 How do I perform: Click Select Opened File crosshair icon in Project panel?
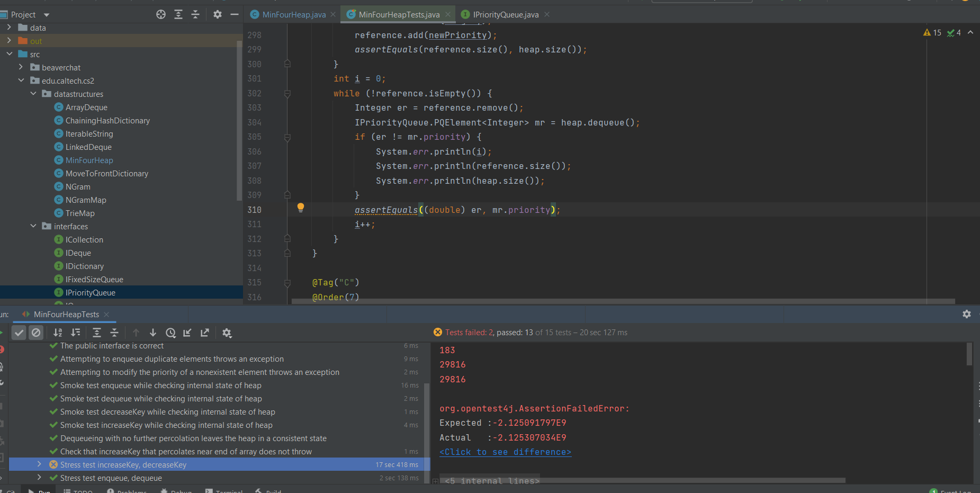(x=161, y=14)
